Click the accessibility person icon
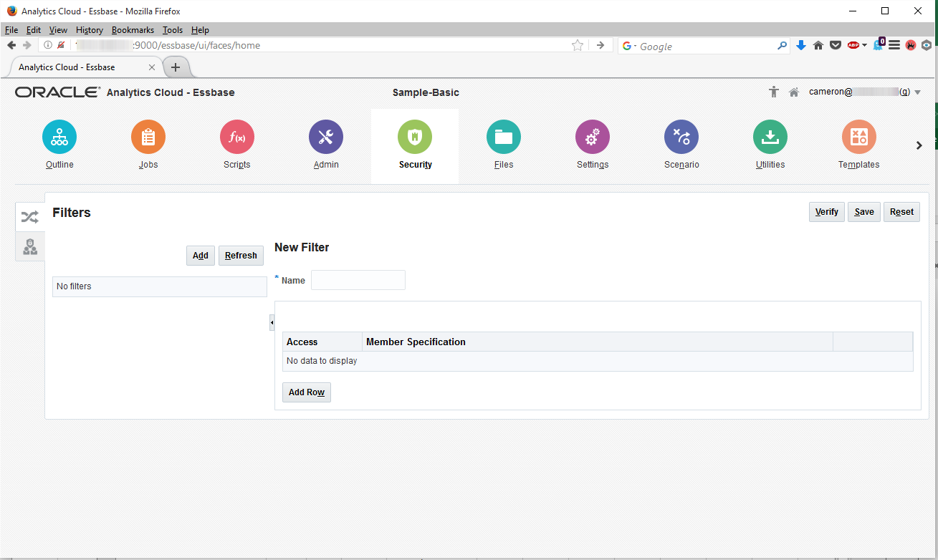The image size is (938, 560). (x=773, y=92)
